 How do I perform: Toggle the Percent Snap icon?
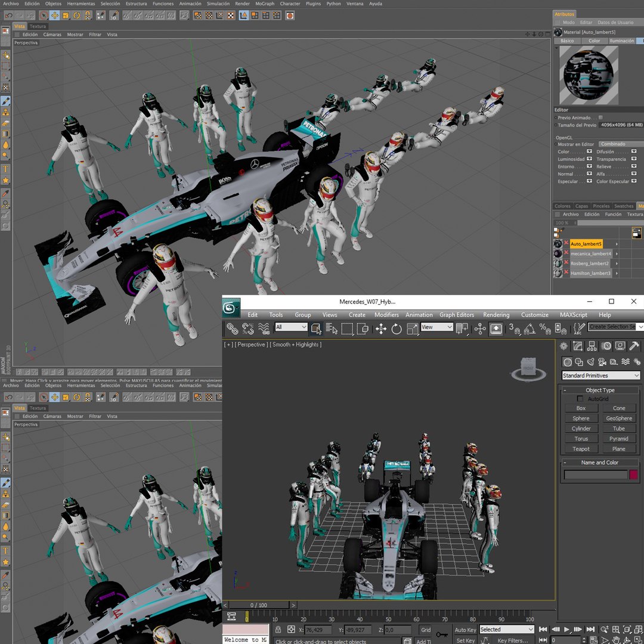coord(545,329)
